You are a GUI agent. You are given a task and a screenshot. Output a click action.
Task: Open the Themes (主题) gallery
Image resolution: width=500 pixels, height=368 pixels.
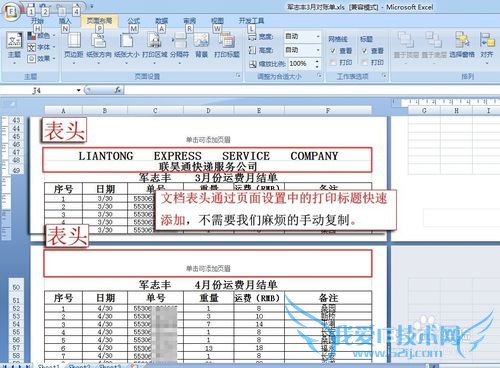coord(14,48)
